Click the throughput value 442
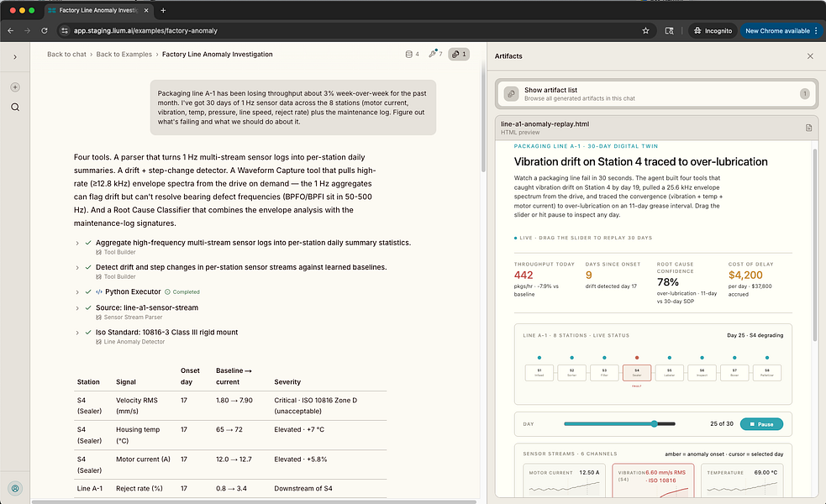The image size is (826, 504). (x=523, y=275)
